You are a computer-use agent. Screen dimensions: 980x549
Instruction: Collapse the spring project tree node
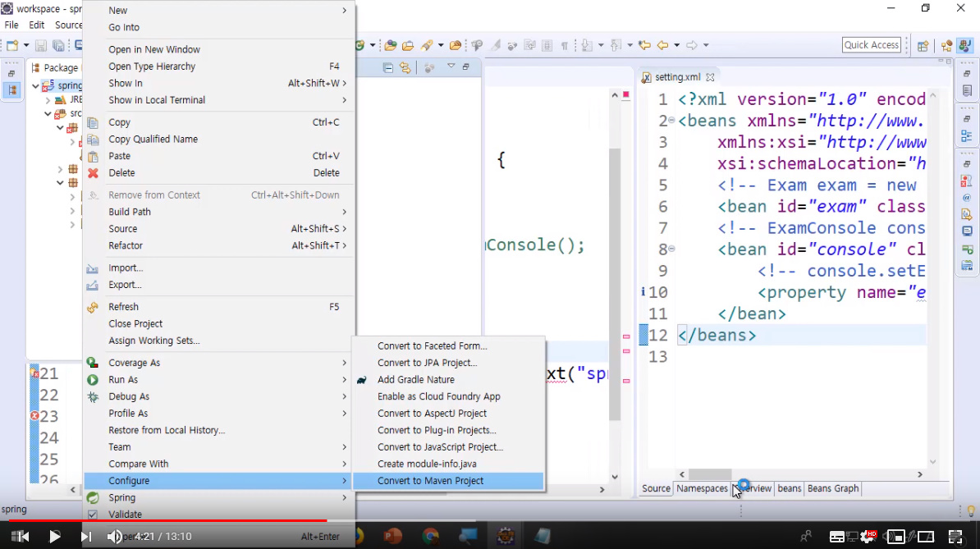click(x=35, y=85)
